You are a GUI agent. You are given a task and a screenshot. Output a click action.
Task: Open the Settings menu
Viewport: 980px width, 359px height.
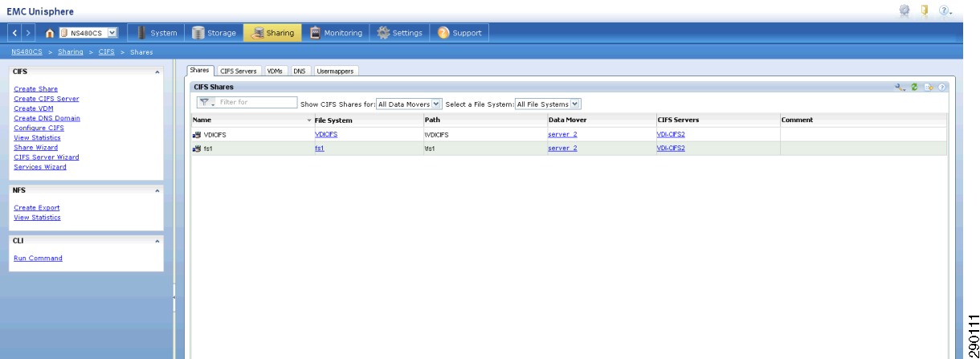(x=401, y=33)
